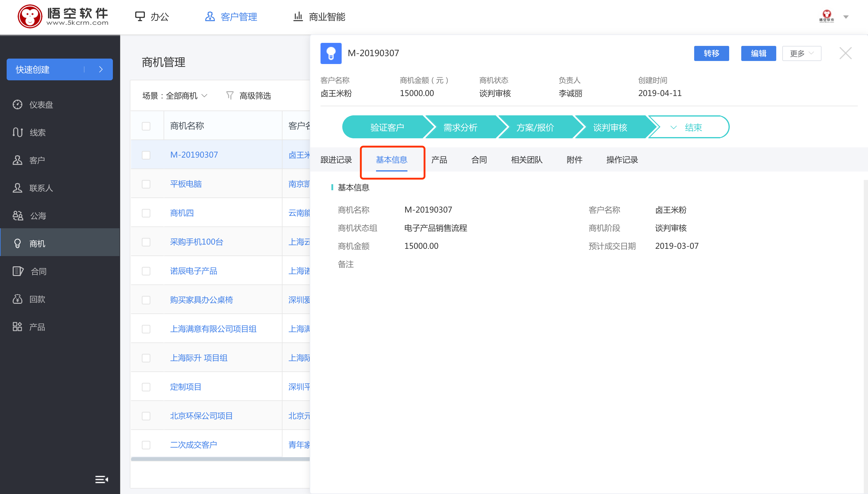Screen dimensions: 868x494
Task: Collapse the sidebar with the menu toggle icon
Action: (101, 480)
